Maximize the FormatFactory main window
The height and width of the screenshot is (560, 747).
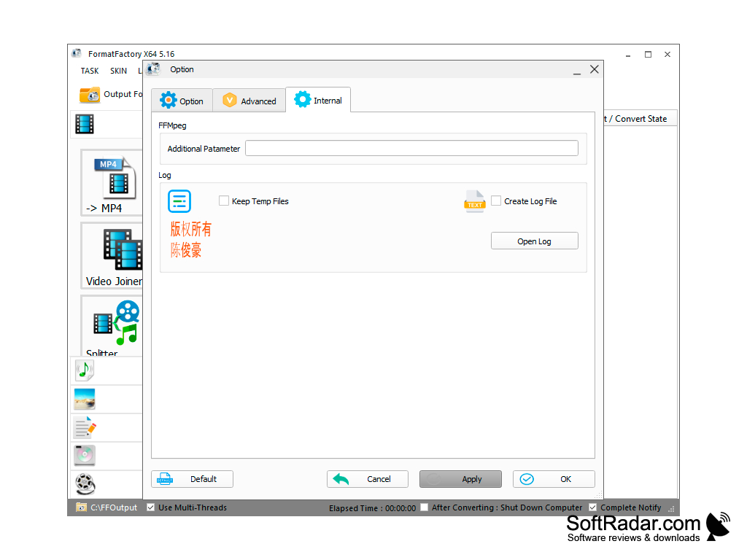(x=648, y=54)
